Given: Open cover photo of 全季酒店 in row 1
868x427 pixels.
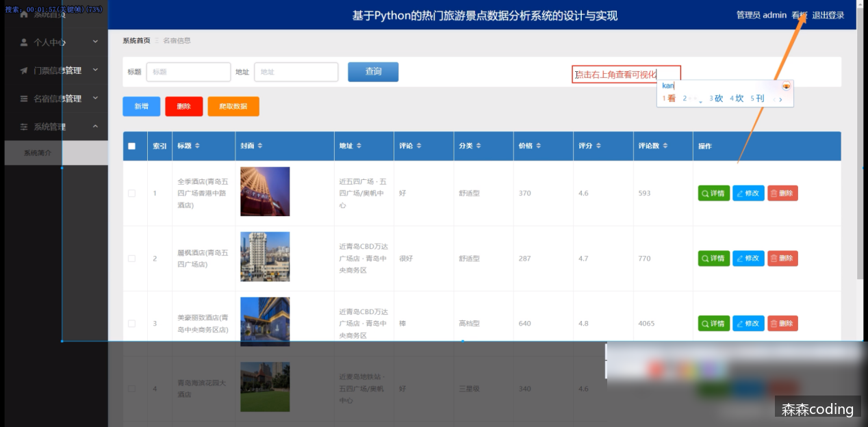Looking at the screenshot, I should click(x=265, y=192).
